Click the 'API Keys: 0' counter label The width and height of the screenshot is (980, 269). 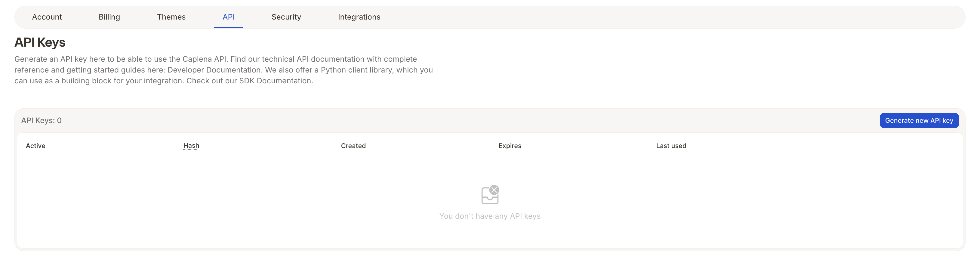(42, 121)
